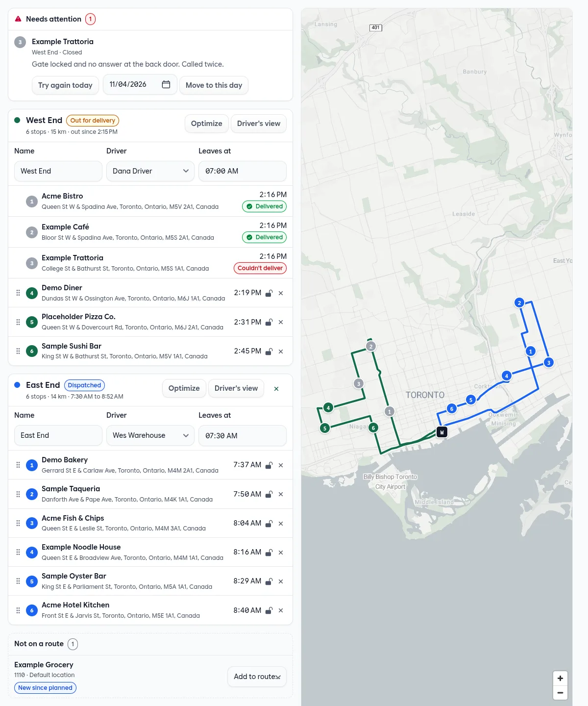Click the New since planned badge
The image size is (588, 706).
click(x=45, y=688)
